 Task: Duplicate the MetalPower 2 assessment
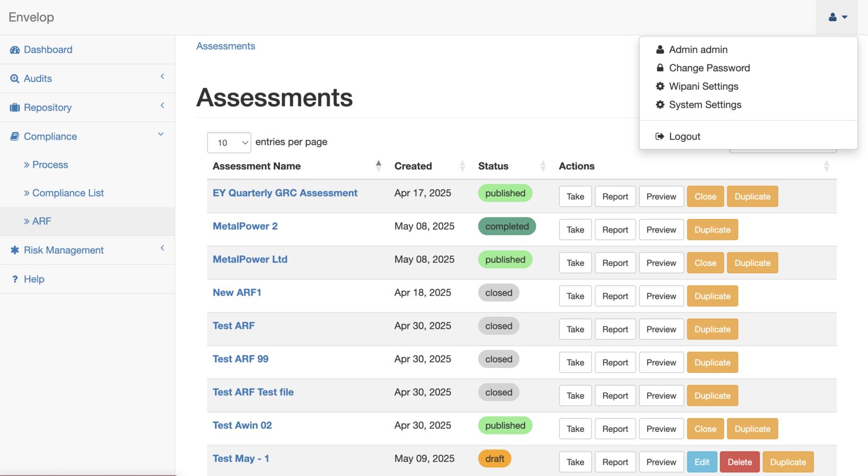(x=712, y=230)
